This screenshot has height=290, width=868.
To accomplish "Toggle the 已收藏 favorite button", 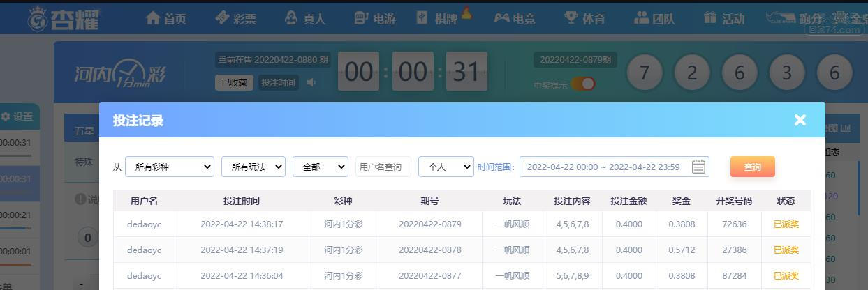I will click(x=234, y=82).
